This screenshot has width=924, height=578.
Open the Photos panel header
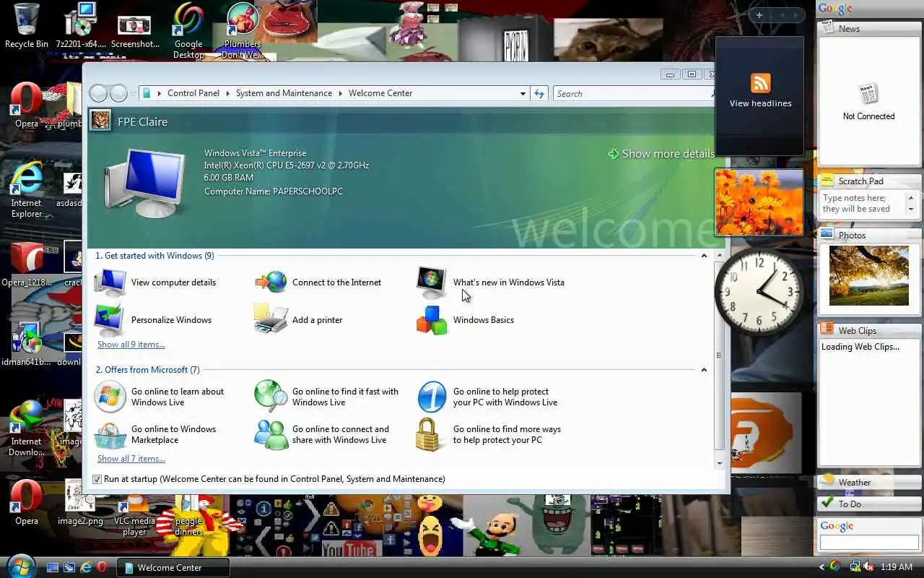click(869, 235)
